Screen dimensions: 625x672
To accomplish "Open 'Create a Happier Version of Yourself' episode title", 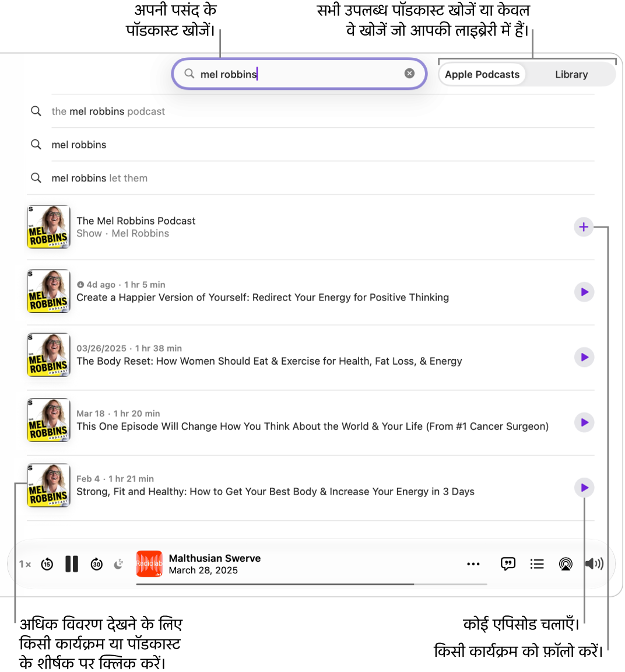I will pos(262,297).
